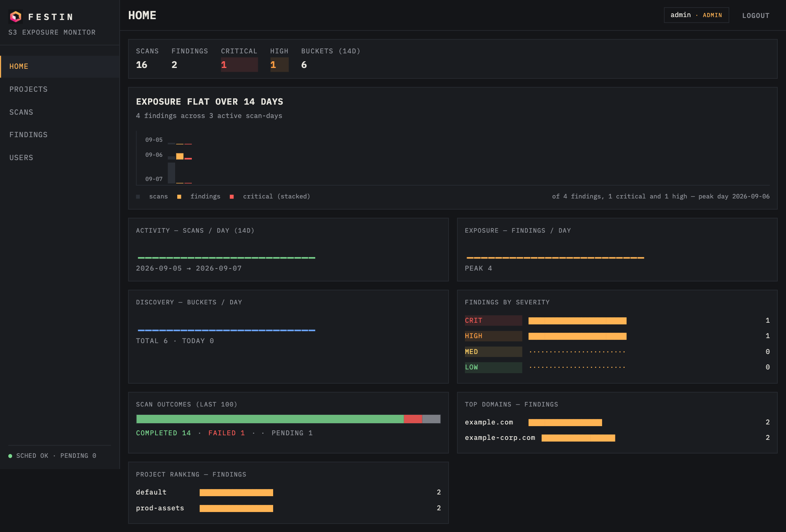Go to the Scans section
786x532 pixels.
60,112
